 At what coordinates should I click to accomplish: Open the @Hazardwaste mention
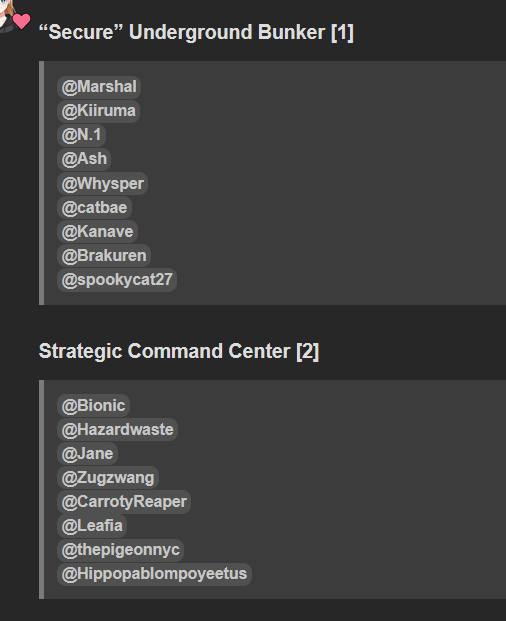click(x=118, y=430)
